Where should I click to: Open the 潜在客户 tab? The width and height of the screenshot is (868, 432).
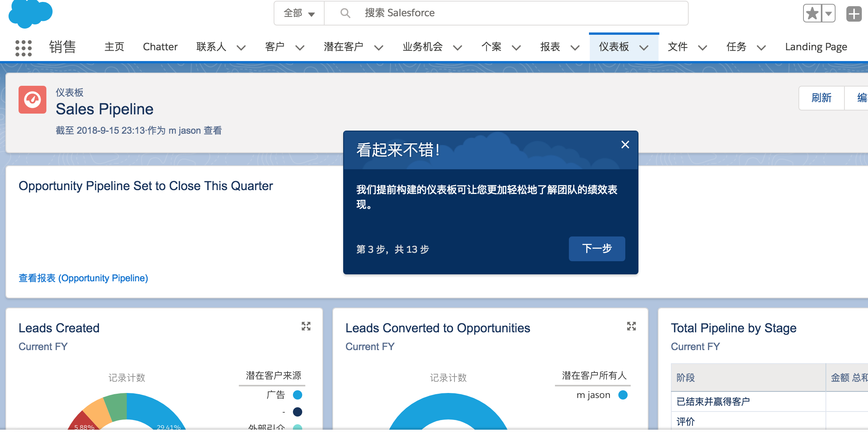(x=344, y=47)
